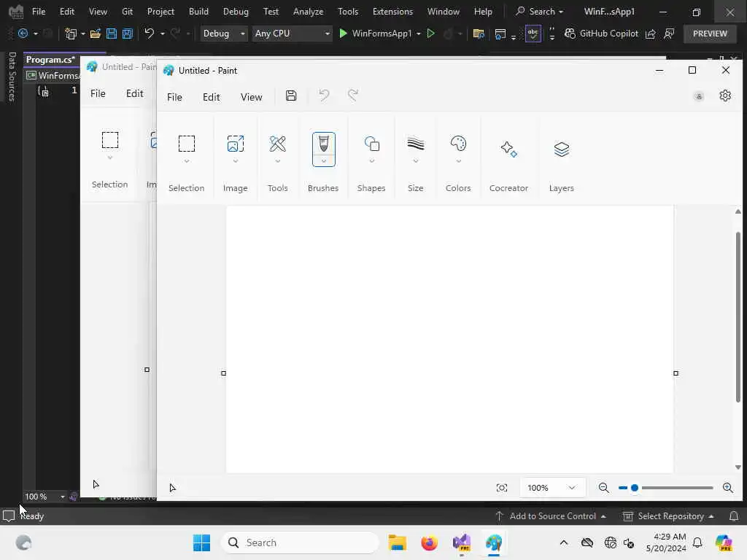Screen dimensions: 747x560
Task: Open the Windows Start menu
Action: click(x=201, y=542)
